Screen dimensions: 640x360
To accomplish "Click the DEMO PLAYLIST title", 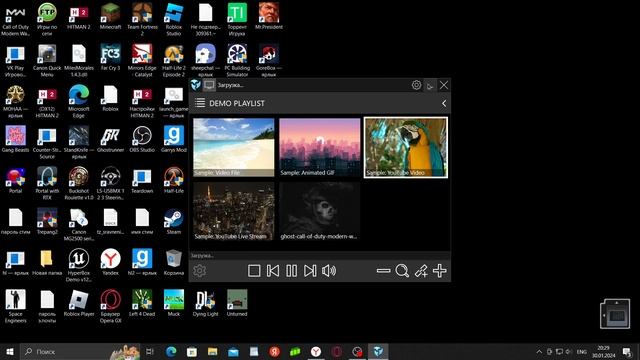I will point(237,104).
